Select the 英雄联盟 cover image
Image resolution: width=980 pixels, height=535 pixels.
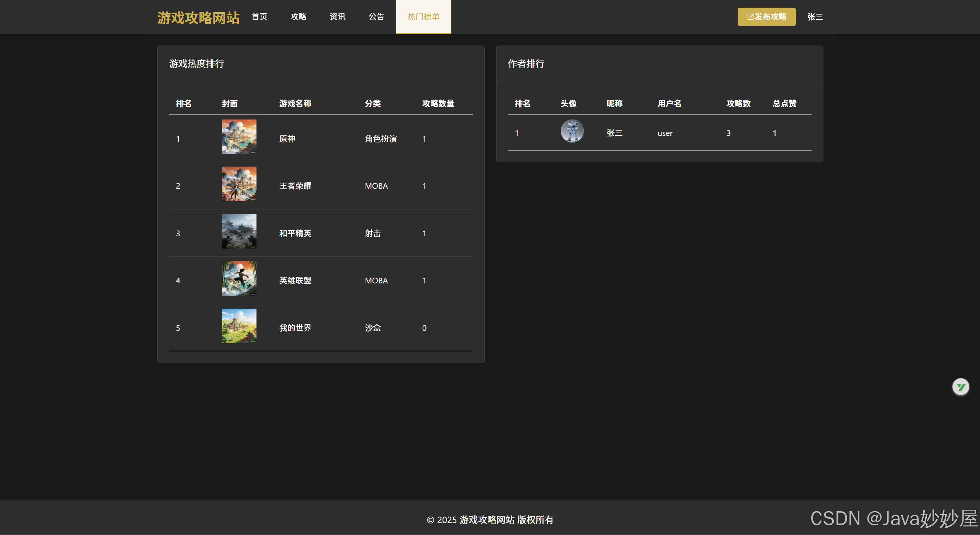(239, 278)
